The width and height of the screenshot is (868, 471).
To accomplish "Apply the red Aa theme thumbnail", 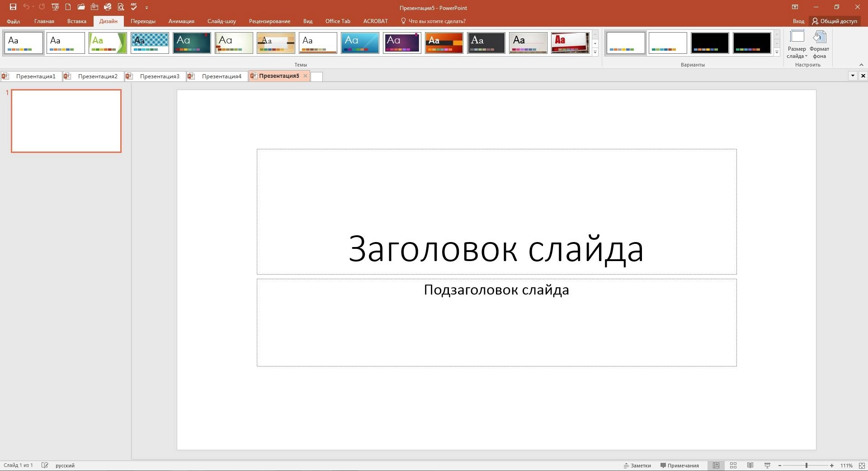I will pyautogui.click(x=570, y=43).
